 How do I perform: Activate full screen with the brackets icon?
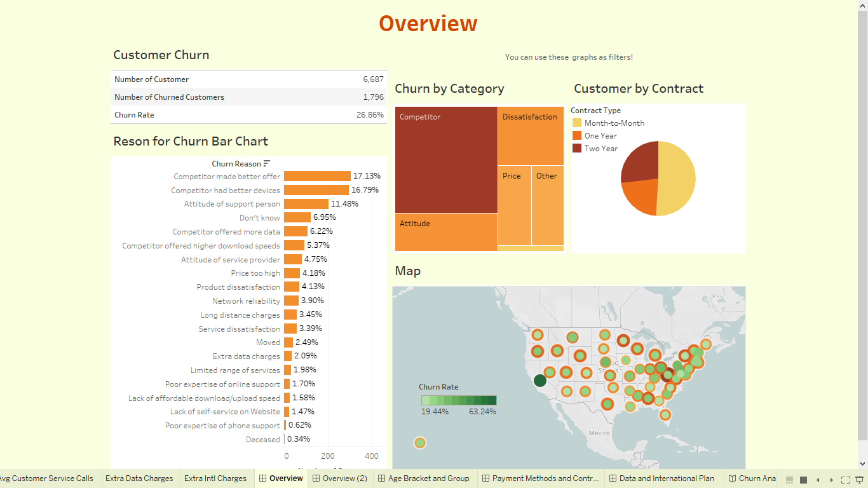click(846, 480)
